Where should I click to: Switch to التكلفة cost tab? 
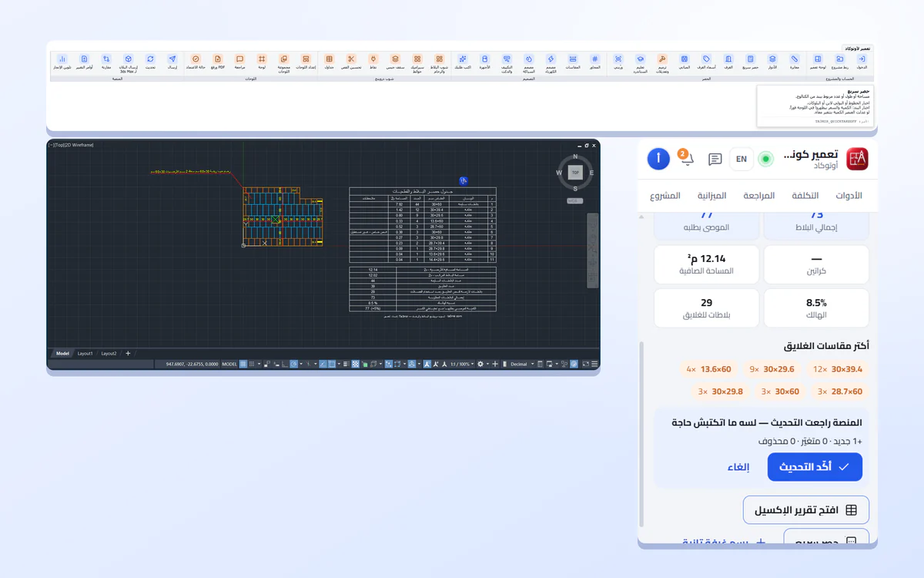click(805, 196)
